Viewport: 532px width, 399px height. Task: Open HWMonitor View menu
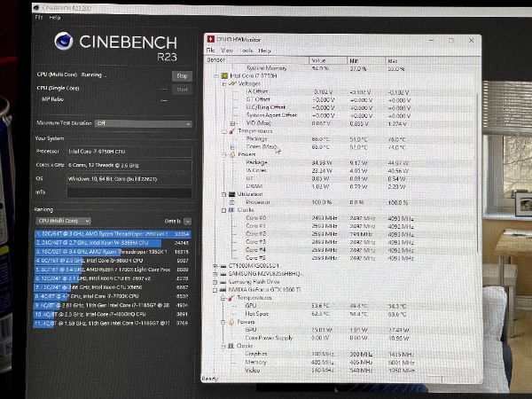pos(227,51)
